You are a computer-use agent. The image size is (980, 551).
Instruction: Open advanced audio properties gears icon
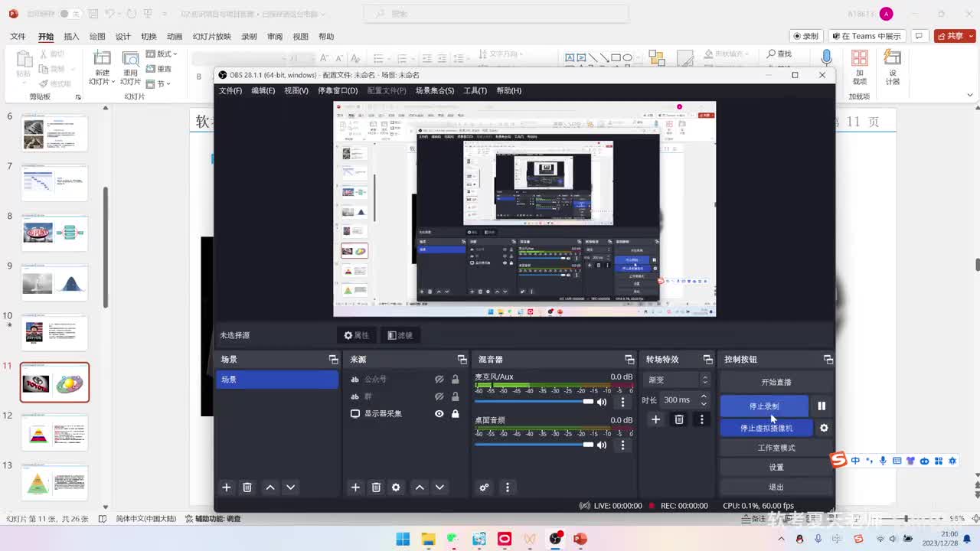click(484, 487)
